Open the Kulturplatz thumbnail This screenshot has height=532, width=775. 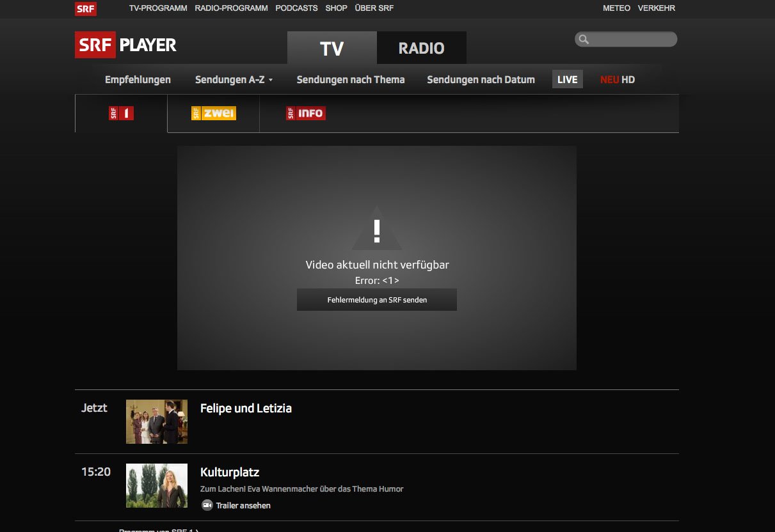[x=157, y=485]
